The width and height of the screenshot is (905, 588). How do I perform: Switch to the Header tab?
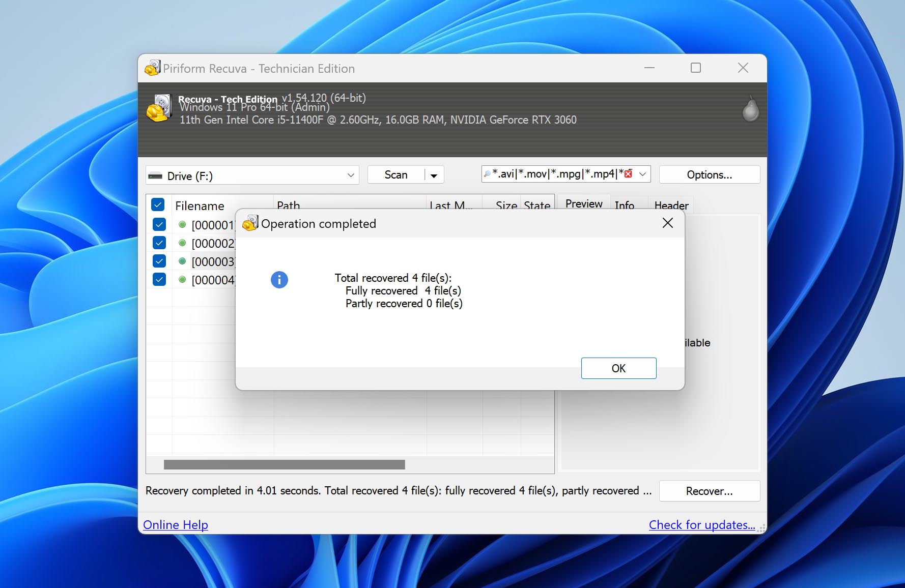[x=671, y=205]
